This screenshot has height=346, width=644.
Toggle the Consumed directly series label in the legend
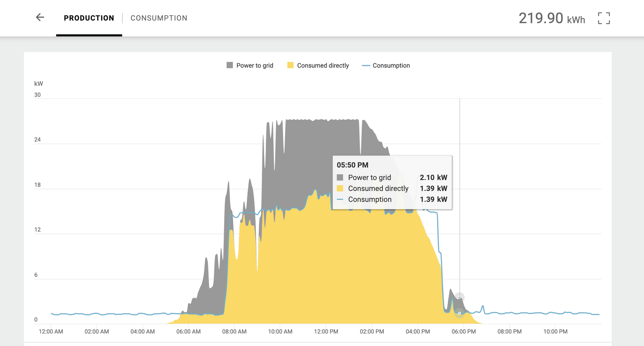point(323,65)
